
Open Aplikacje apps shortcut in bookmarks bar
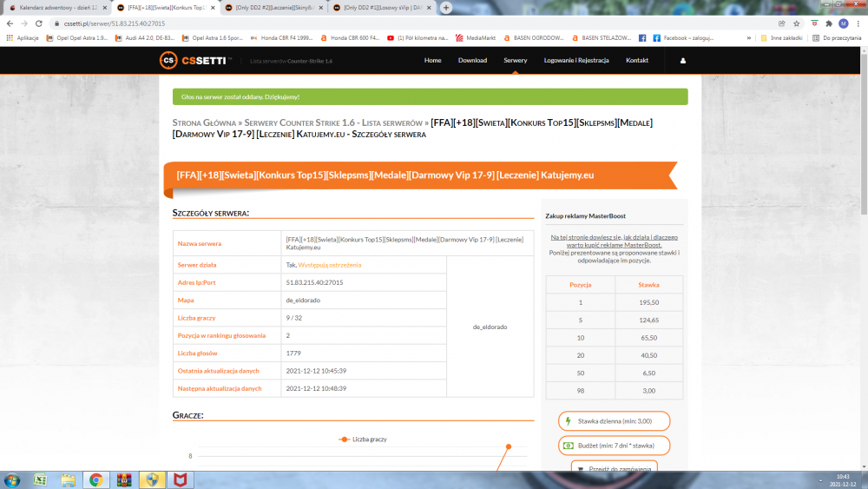click(x=23, y=38)
